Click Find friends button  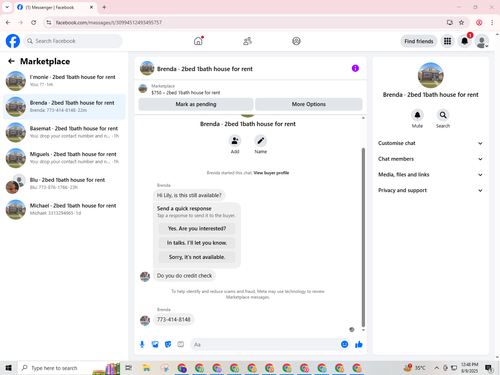click(419, 41)
